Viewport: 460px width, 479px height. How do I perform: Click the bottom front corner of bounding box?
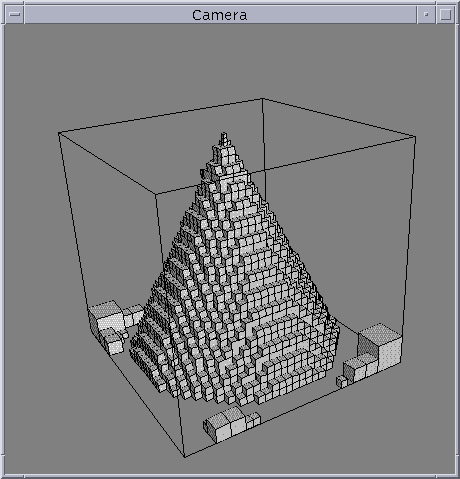185,456
